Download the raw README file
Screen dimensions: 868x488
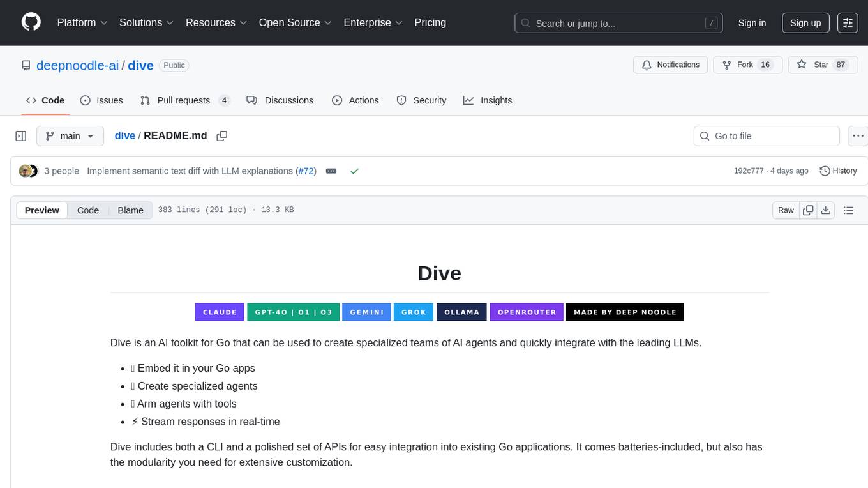coord(825,210)
